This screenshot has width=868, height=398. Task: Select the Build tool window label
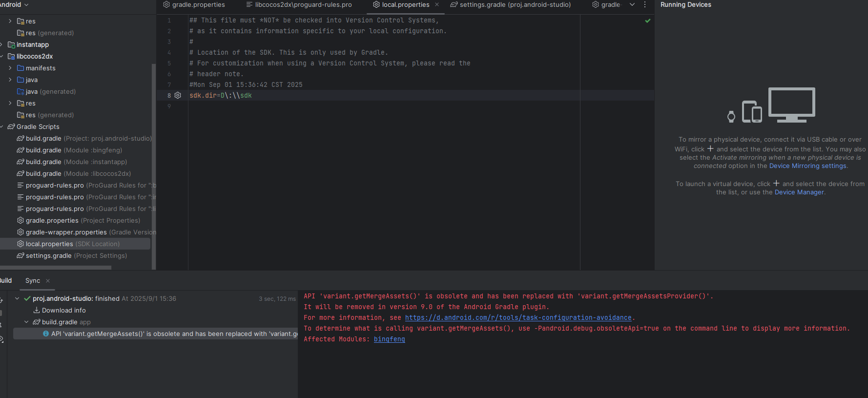6,281
